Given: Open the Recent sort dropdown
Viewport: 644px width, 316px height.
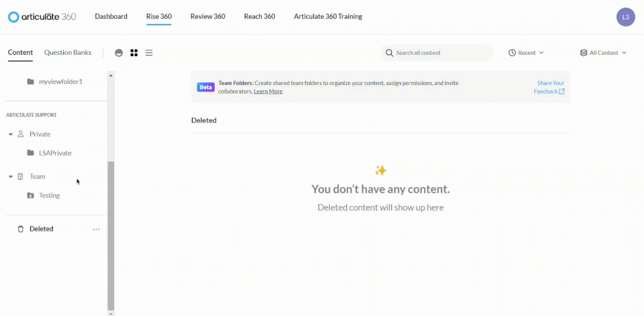Looking at the screenshot, I should coord(526,53).
